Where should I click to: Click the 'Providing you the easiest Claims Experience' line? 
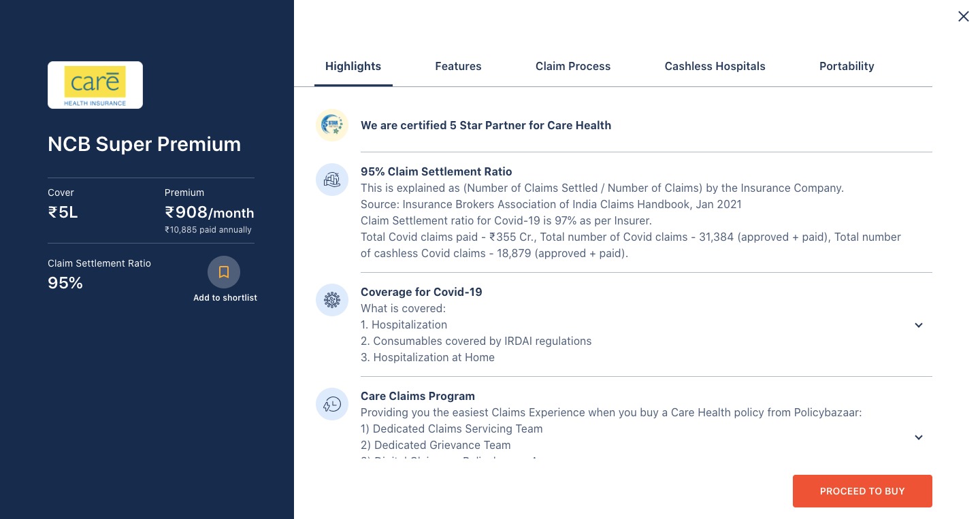pos(611,412)
